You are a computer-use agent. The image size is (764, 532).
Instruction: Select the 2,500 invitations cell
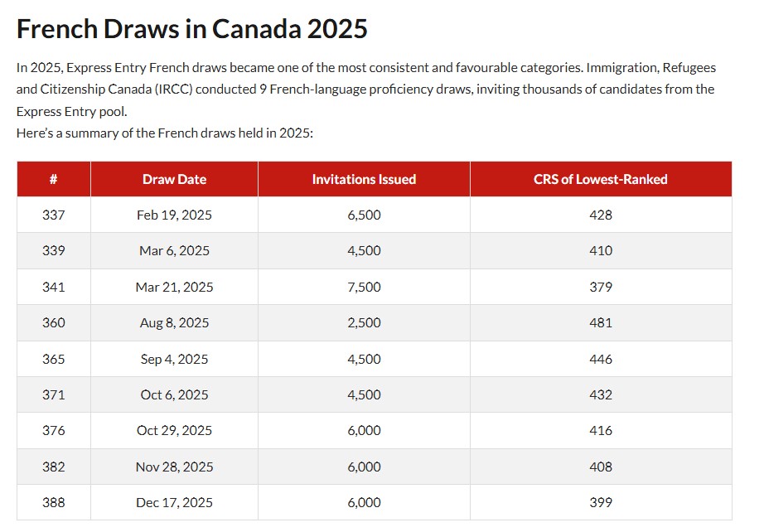pos(364,323)
